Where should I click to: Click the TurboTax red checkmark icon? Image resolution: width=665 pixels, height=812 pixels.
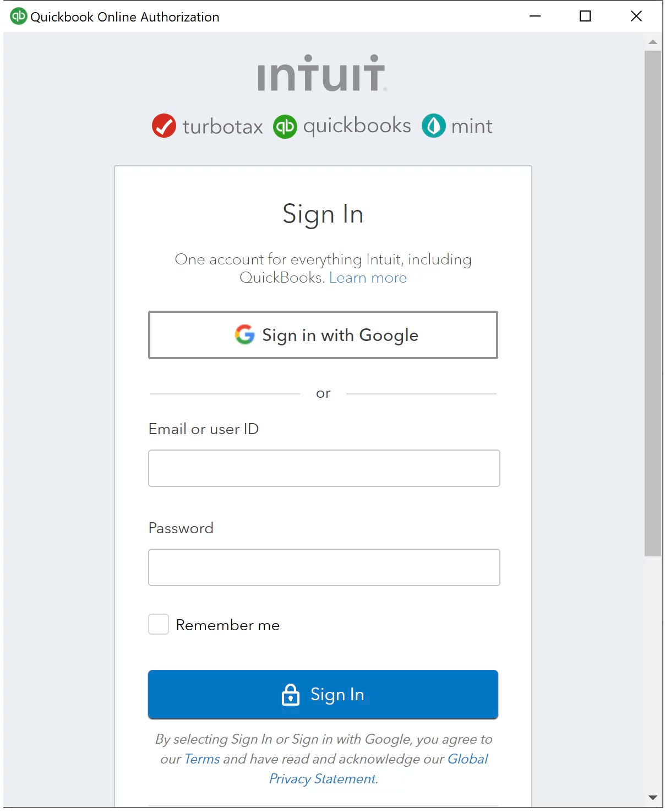(x=163, y=126)
